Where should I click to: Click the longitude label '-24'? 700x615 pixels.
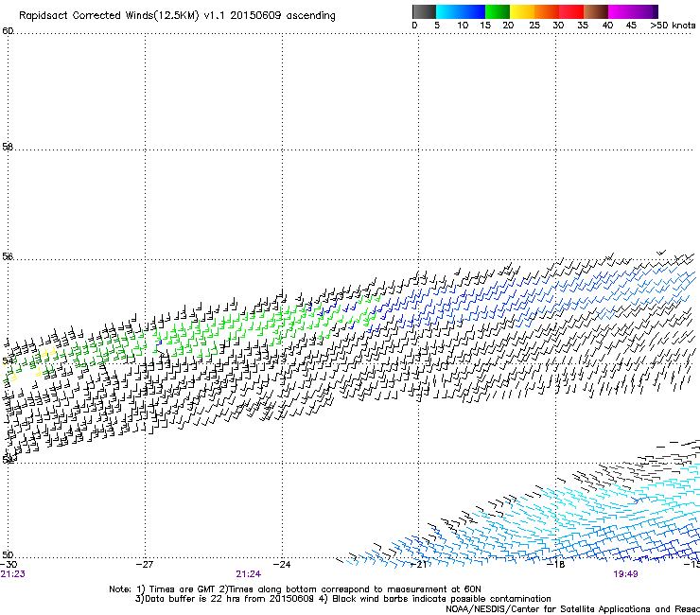pyautogui.click(x=282, y=564)
